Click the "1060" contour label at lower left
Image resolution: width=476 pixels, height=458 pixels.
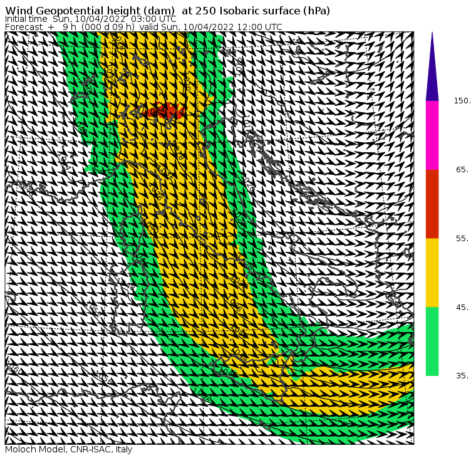click(15, 369)
